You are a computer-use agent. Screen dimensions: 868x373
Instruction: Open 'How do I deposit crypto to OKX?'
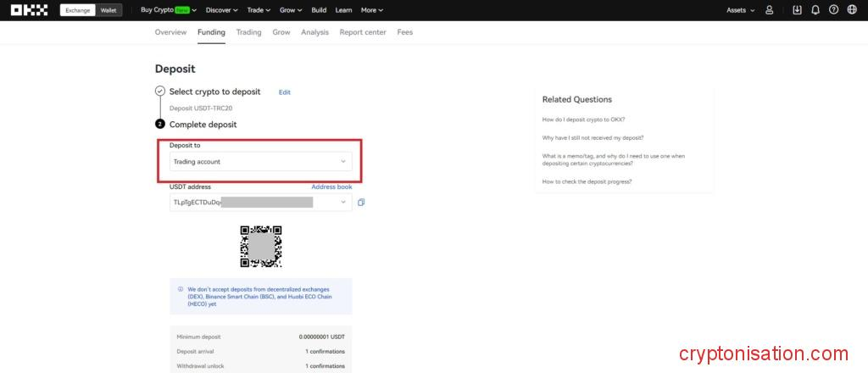pyautogui.click(x=583, y=120)
